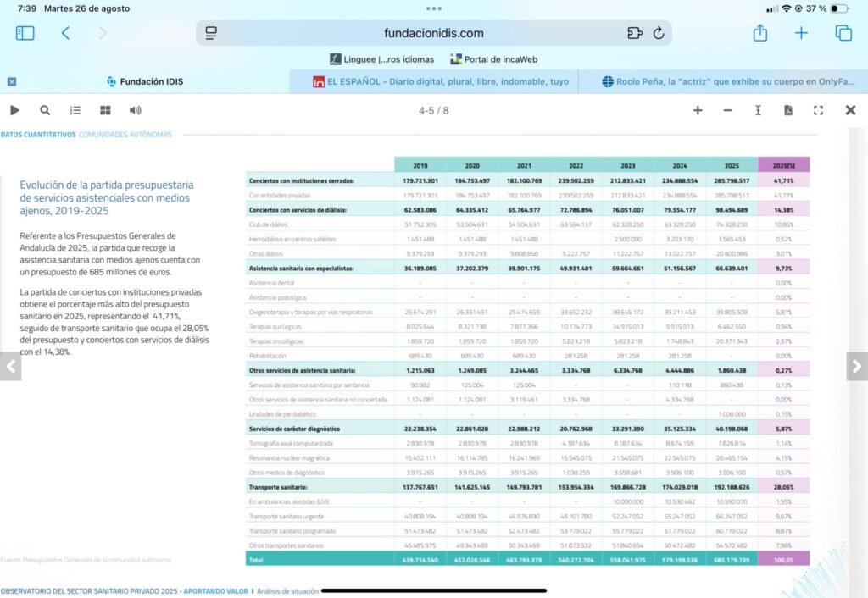Activate the text selection cursor tool
This screenshot has height=598, width=868.
click(758, 110)
